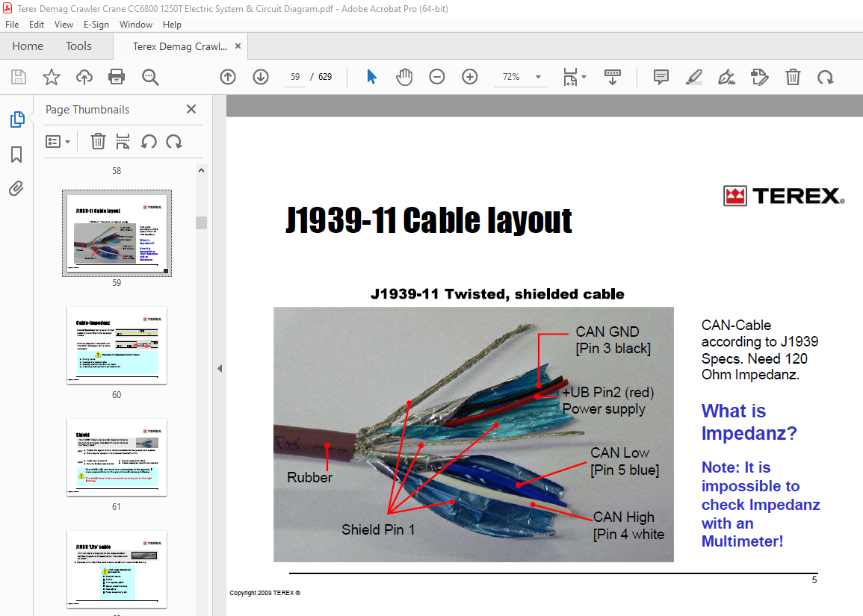Click the 'Copyright 2009 TEREX' footer text

(x=265, y=593)
